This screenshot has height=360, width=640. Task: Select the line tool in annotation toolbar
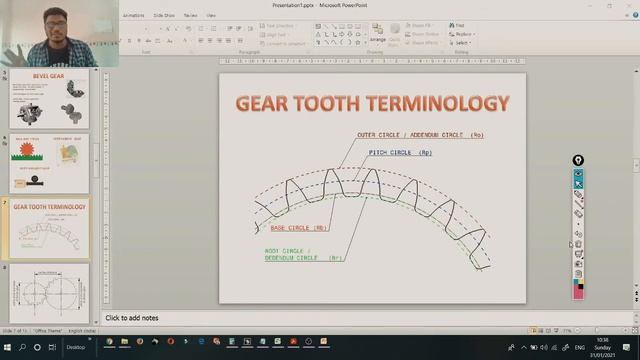tap(578, 204)
